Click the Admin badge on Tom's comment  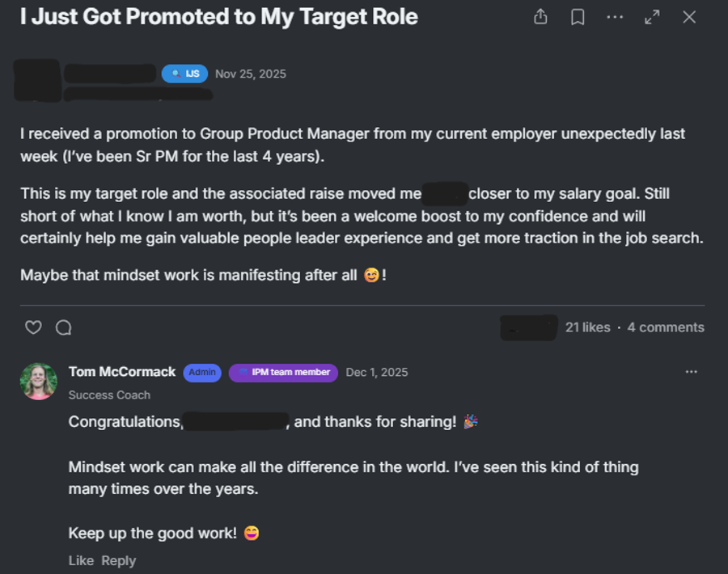pos(202,373)
